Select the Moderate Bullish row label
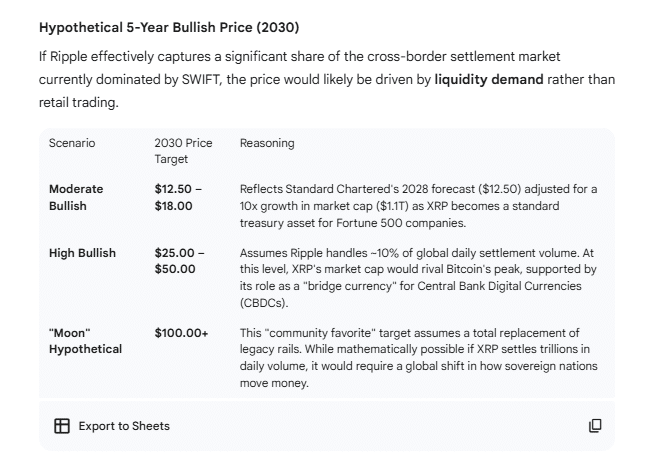This screenshot has width=669, height=469. coord(76,197)
